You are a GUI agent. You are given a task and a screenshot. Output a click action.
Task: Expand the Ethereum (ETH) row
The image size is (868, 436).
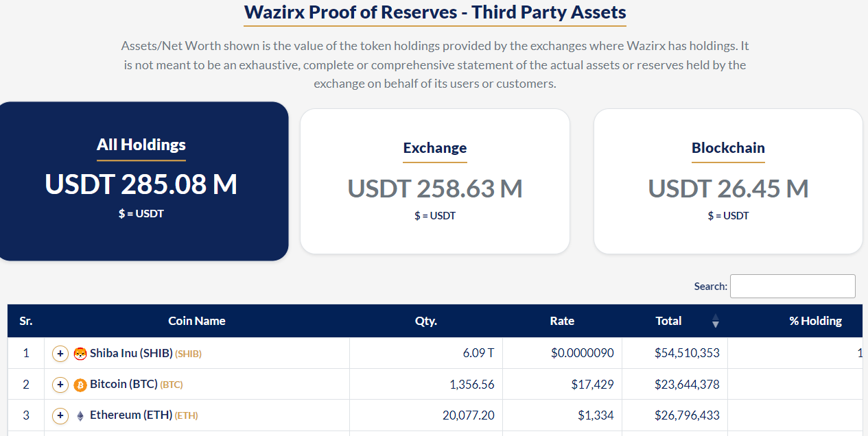(60, 415)
